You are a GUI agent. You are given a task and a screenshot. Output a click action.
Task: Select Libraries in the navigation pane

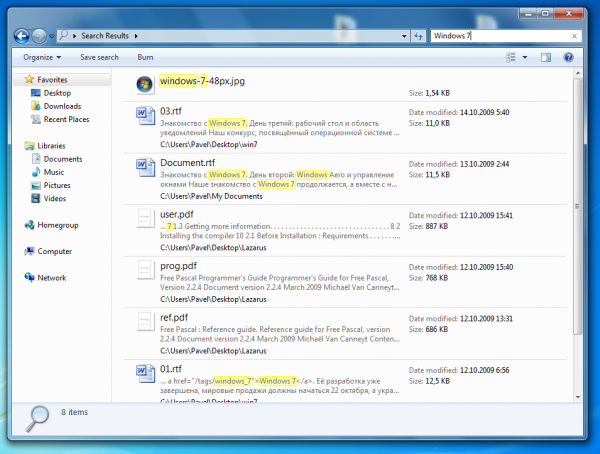tap(51, 146)
